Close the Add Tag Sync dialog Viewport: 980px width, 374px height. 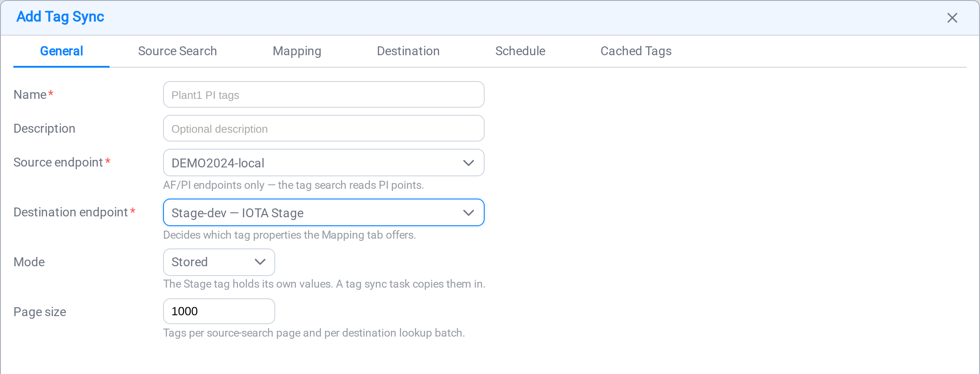(952, 18)
